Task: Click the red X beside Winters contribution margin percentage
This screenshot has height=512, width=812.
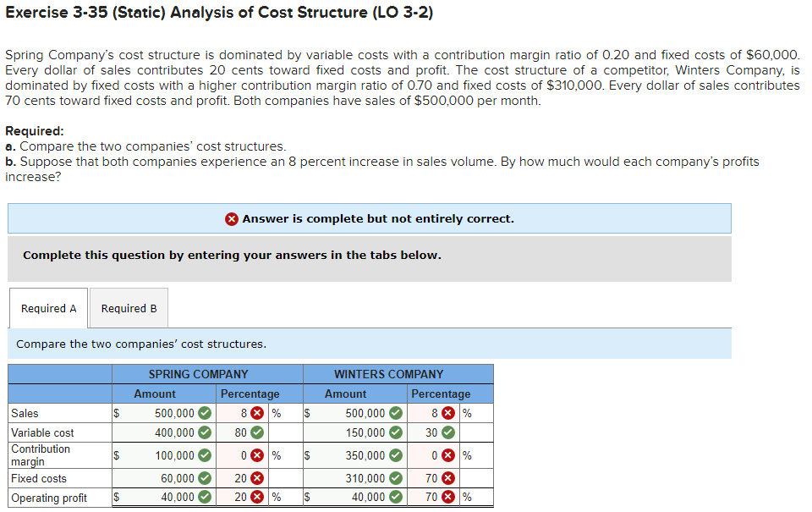Action: [448, 454]
